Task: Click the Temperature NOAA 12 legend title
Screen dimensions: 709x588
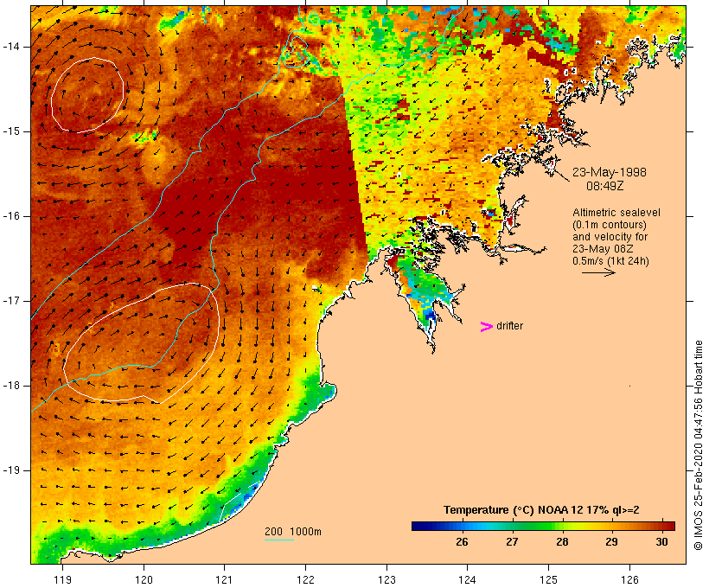Action: (x=541, y=510)
